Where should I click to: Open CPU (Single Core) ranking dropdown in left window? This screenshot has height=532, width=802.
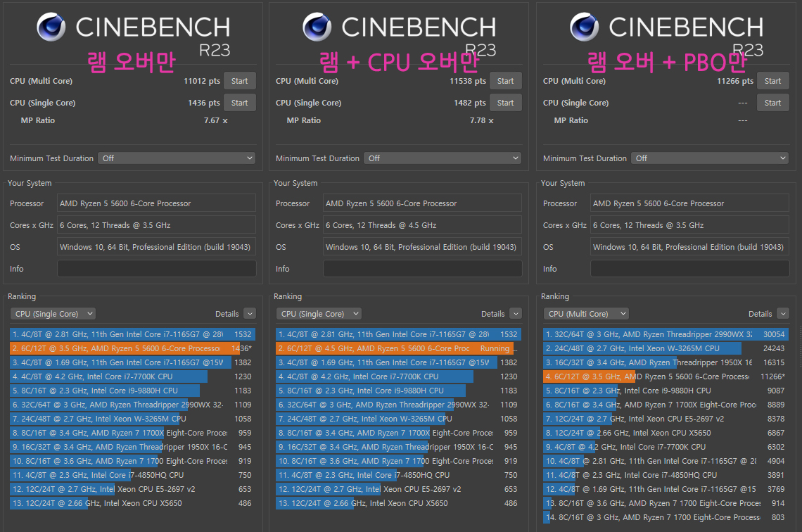[x=53, y=314]
